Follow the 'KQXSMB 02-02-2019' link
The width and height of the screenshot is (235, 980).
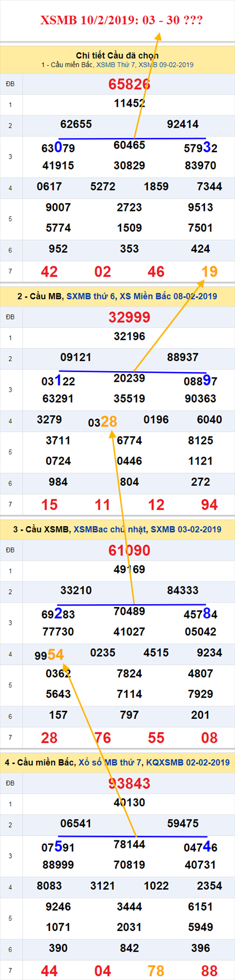coord(188,762)
